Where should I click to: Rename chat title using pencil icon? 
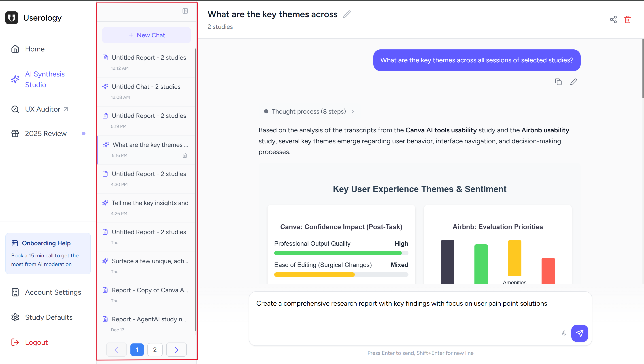pyautogui.click(x=347, y=14)
